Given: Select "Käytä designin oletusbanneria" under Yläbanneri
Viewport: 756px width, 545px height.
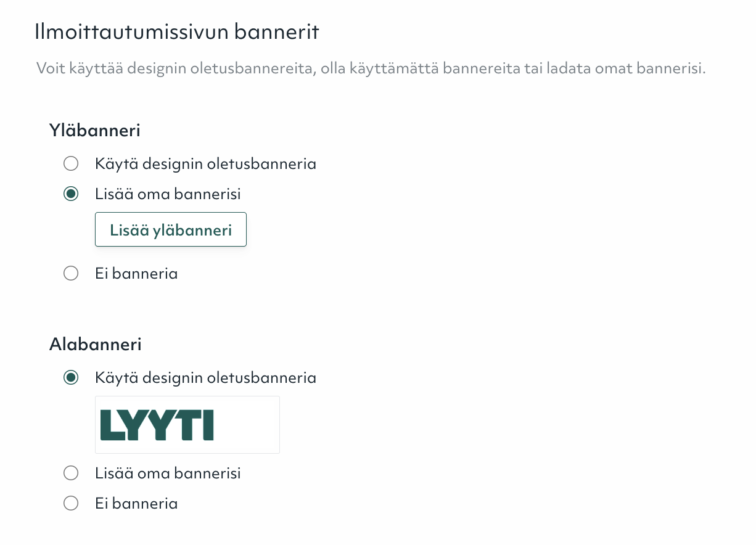Looking at the screenshot, I should click(x=71, y=163).
